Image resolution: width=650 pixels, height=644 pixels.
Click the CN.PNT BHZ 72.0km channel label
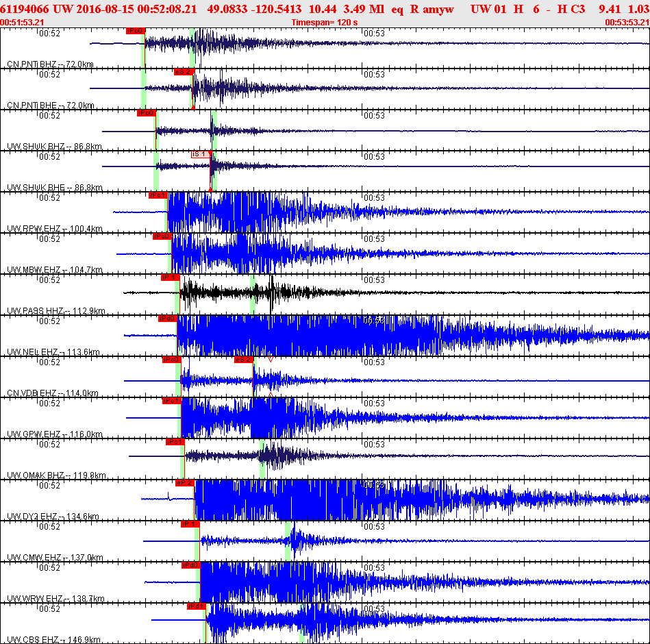[50, 64]
